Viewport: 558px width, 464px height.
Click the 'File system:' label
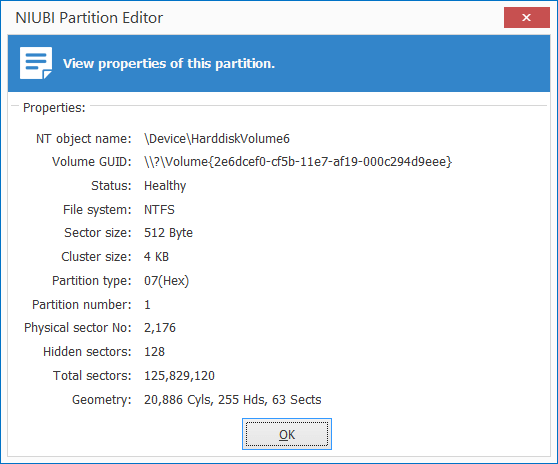click(97, 210)
